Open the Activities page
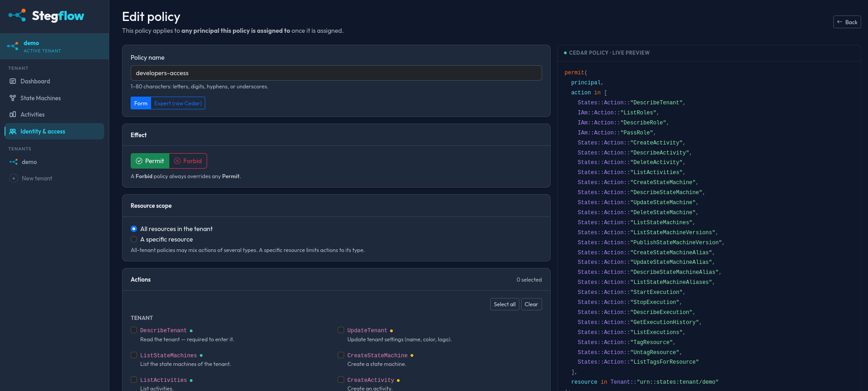868x391 pixels. pyautogui.click(x=54, y=114)
